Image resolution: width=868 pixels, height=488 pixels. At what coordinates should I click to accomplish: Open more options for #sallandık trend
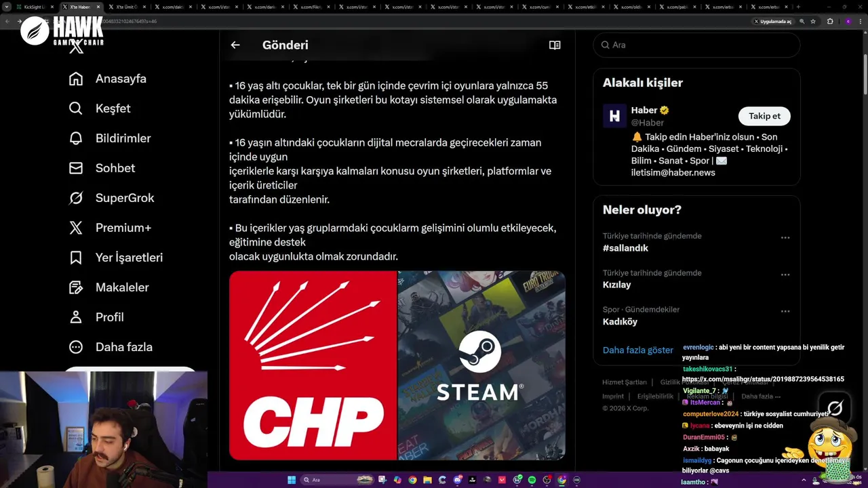[785, 238]
